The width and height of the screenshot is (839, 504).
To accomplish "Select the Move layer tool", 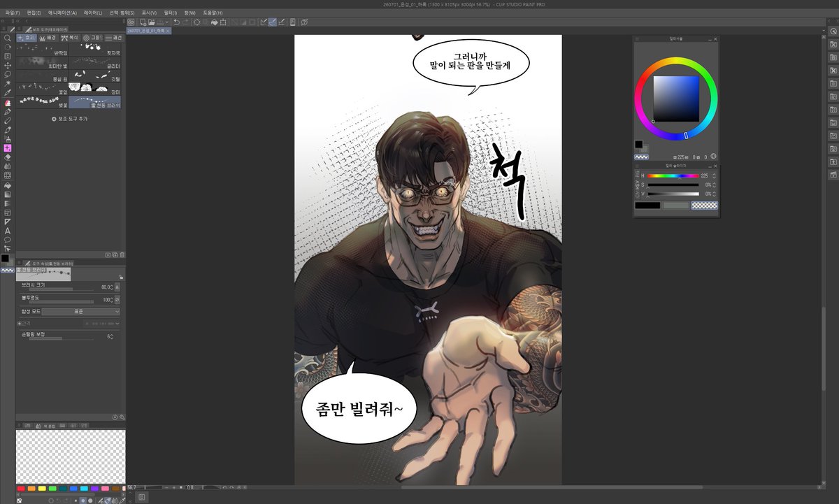I will (8, 65).
